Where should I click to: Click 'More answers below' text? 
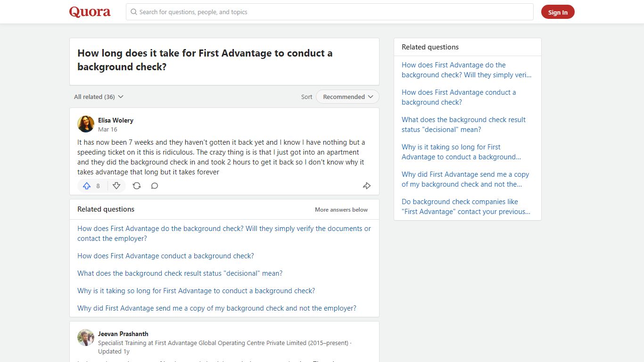click(x=341, y=210)
